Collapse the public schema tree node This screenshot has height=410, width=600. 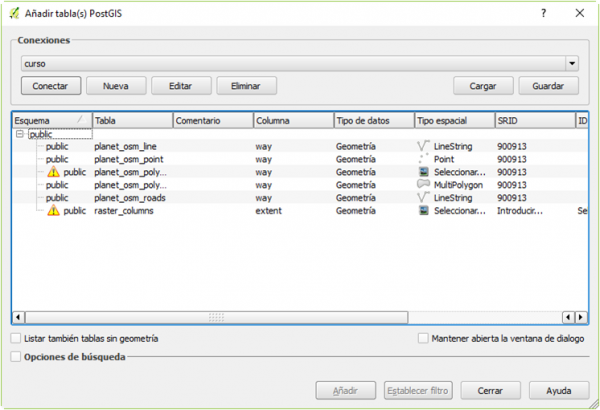[20, 133]
